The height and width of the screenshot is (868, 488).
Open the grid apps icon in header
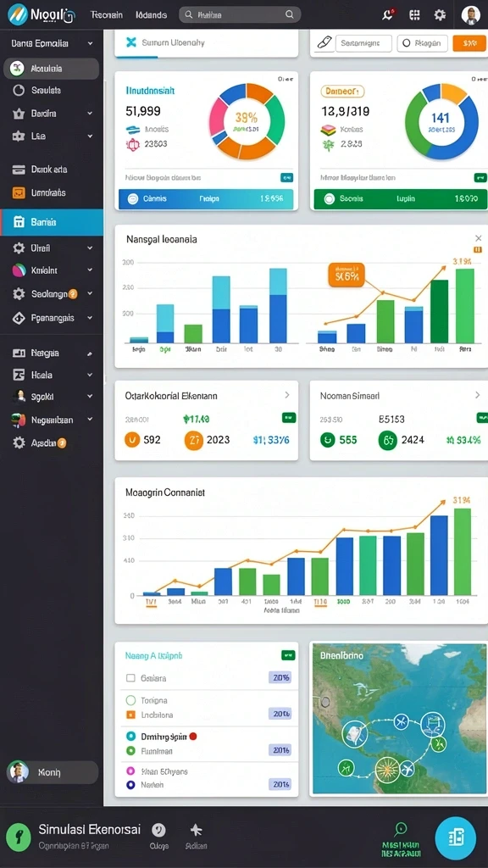pyautogui.click(x=414, y=15)
